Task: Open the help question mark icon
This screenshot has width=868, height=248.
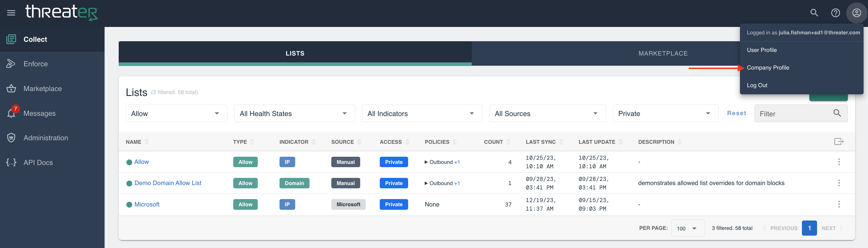Action: point(835,13)
